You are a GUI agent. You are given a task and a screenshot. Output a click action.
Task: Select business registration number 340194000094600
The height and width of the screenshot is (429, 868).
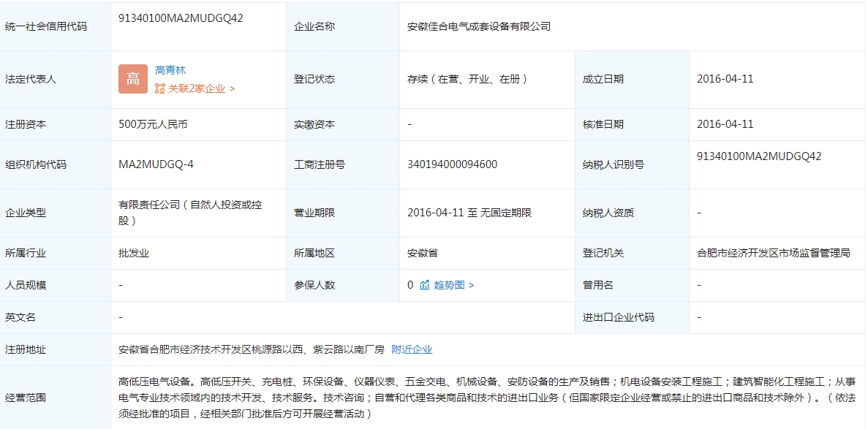tap(452, 164)
